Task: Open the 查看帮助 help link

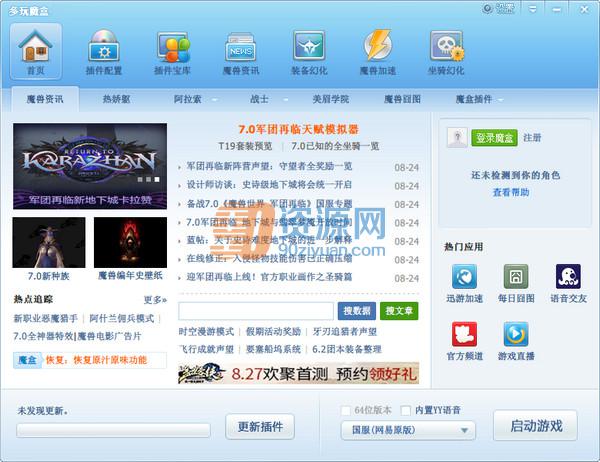Action: click(511, 192)
